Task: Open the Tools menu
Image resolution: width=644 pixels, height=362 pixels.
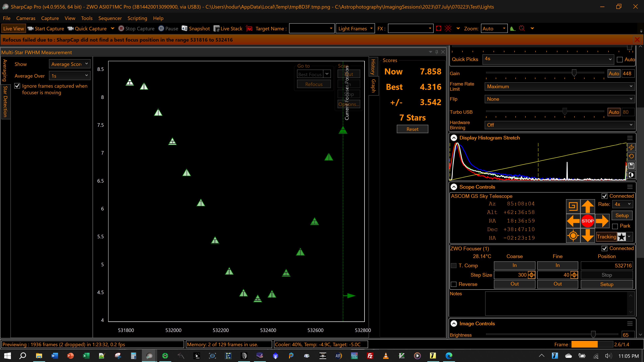Action: [87, 18]
